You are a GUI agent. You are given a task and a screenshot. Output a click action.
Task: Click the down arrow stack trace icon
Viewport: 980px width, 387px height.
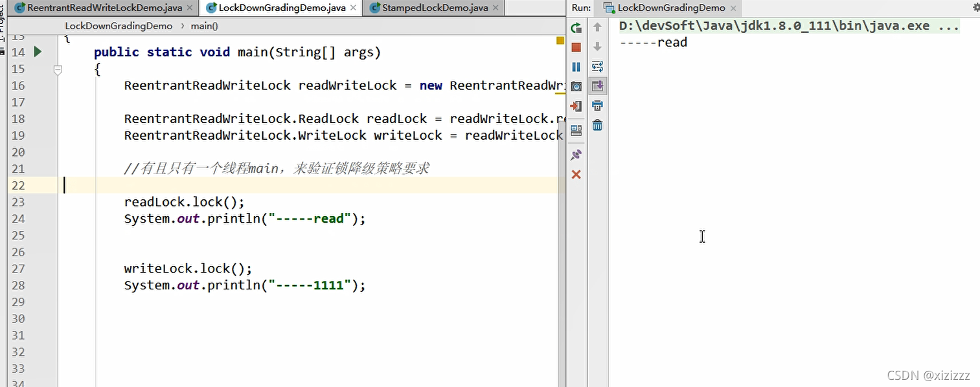pos(597,47)
